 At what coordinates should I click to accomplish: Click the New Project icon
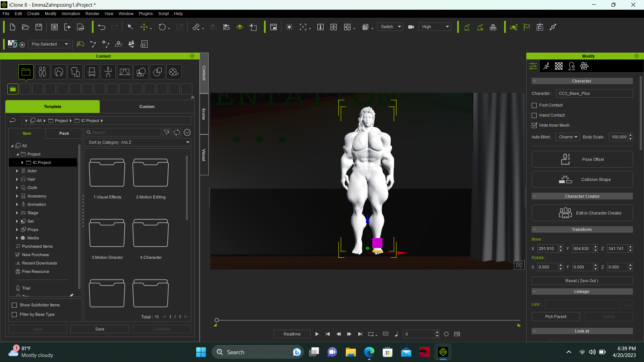coord(12,27)
